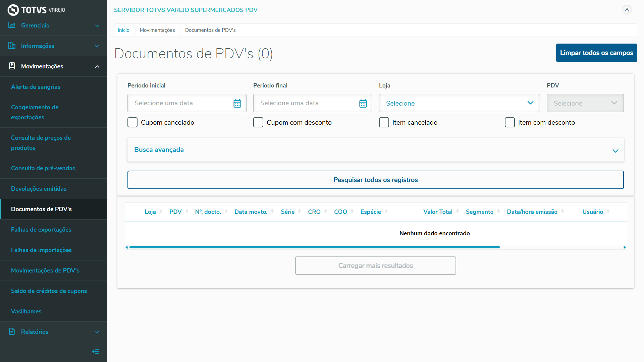Click the Gerenciais chart icon
Viewport: 644px width, 362px height.
12,25
